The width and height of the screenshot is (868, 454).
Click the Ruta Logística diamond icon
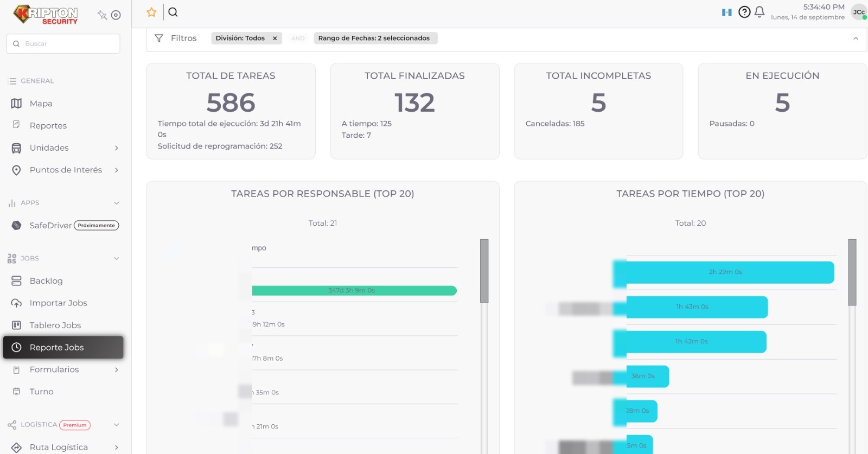pos(16,447)
